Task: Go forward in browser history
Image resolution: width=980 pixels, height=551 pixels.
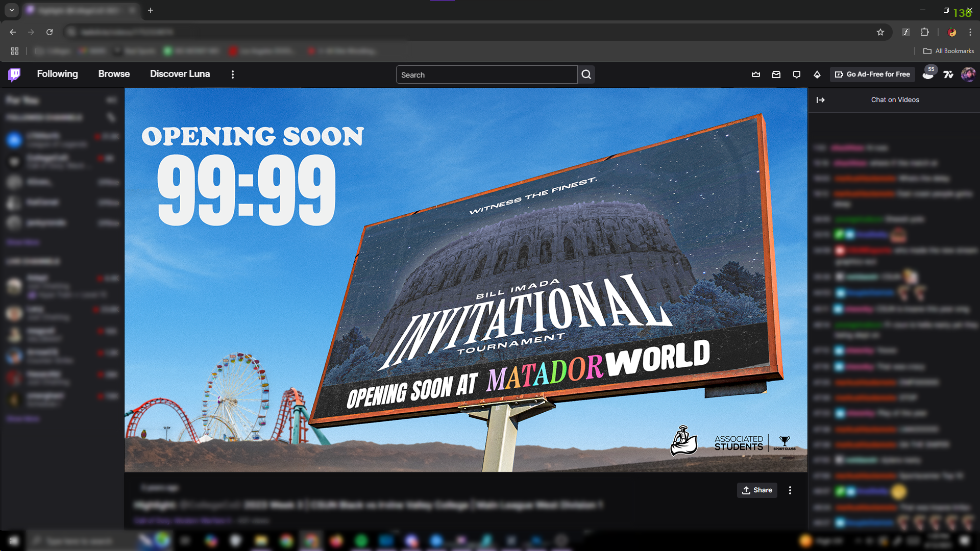Action: coord(31,32)
